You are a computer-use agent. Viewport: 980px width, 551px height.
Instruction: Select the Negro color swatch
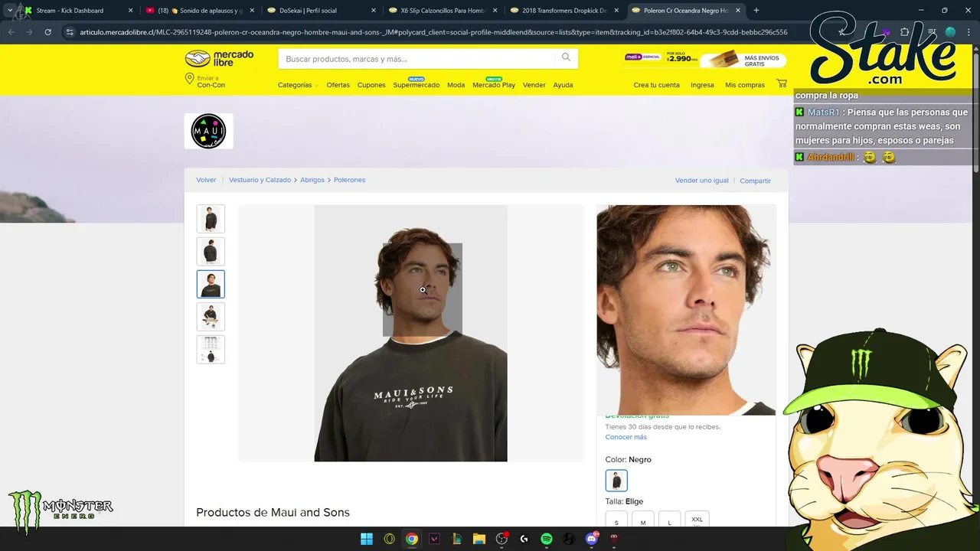pos(616,481)
